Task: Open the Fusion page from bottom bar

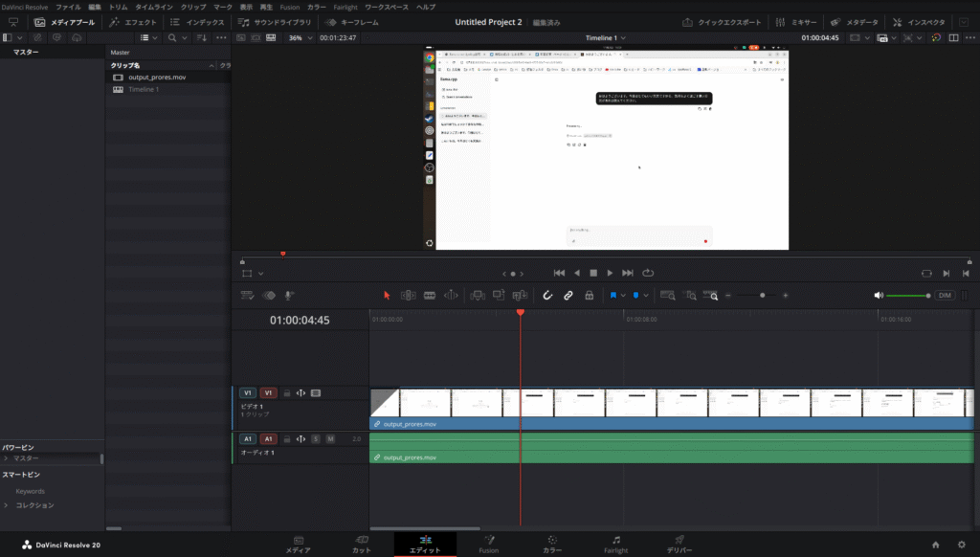Action: 488,545
